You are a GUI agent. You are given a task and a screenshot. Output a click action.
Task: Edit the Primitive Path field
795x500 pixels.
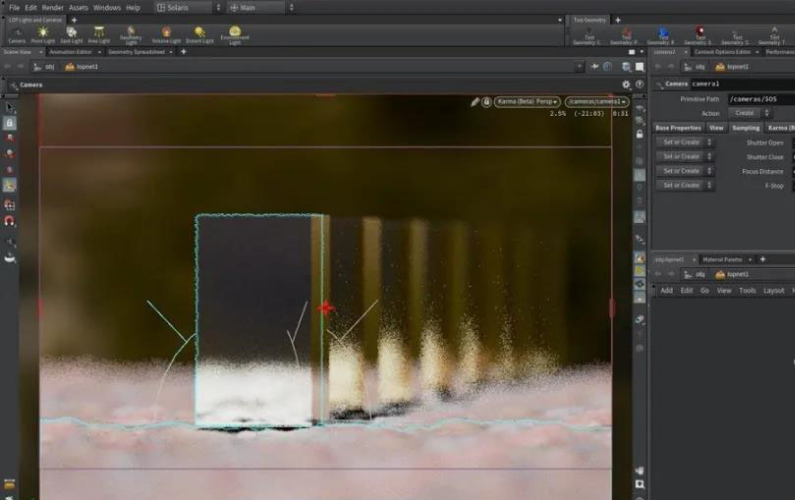click(762, 99)
